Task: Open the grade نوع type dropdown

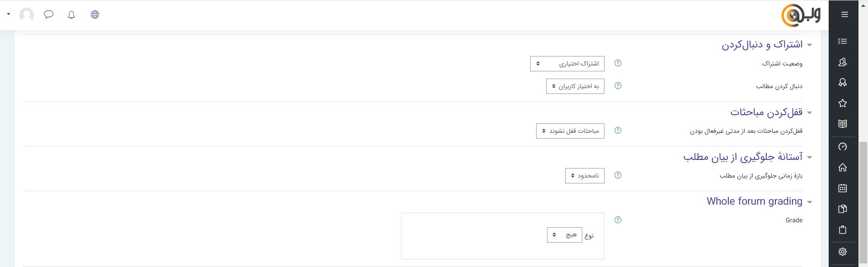Action: click(564, 235)
